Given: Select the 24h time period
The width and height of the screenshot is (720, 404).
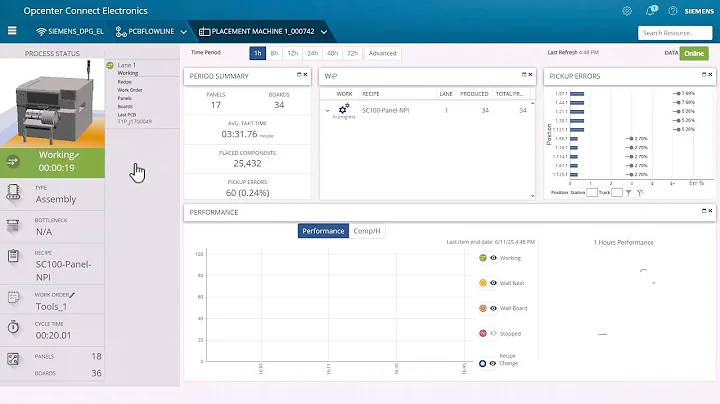Looking at the screenshot, I should [313, 53].
